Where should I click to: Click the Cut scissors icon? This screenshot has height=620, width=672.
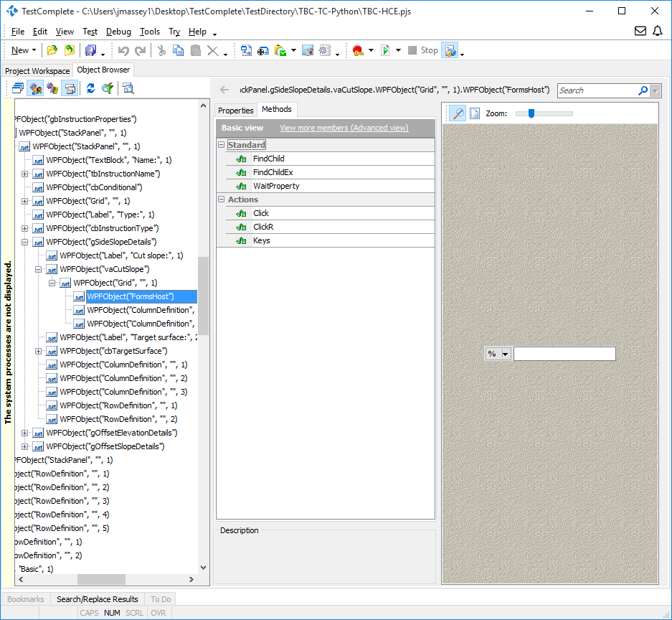(x=161, y=50)
